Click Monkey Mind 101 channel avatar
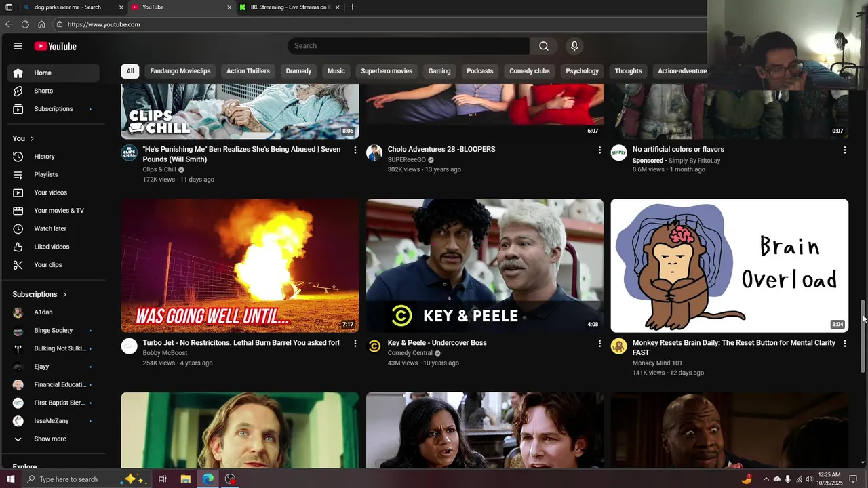Screen dimensions: 868x488 [618, 346]
